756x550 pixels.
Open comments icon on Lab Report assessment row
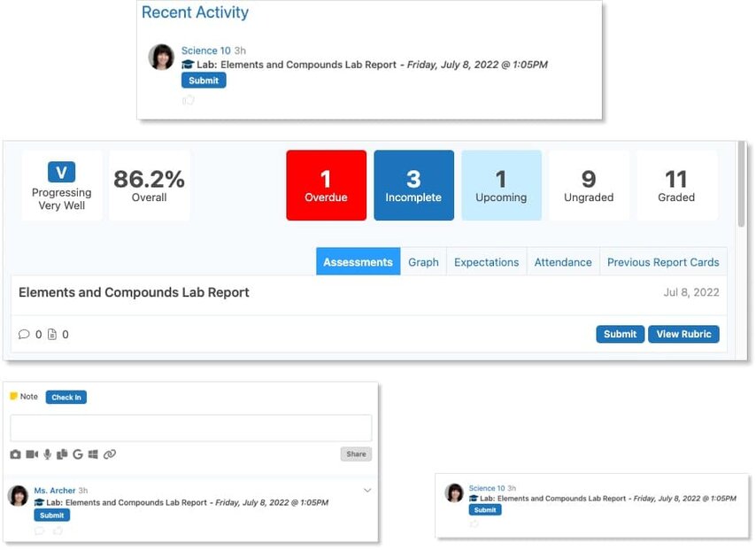[x=24, y=335]
